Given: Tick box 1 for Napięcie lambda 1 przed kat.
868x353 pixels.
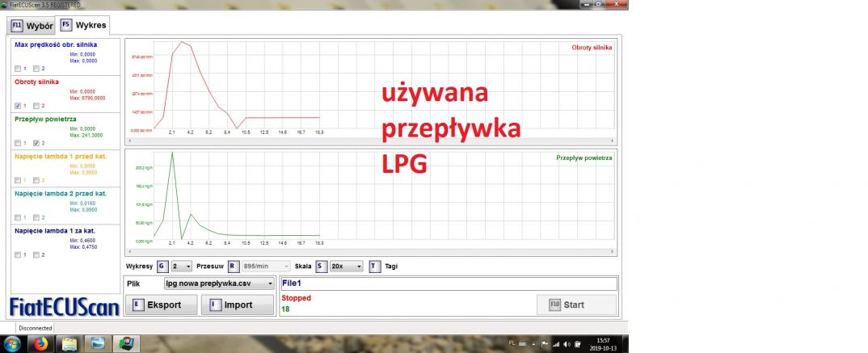Looking at the screenshot, I should pyautogui.click(x=18, y=180).
